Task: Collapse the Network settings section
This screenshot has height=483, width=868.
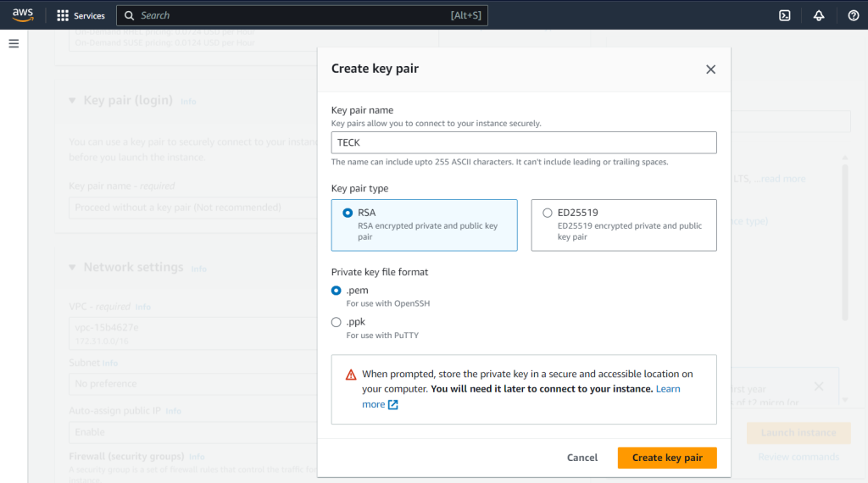Action: pos(72,268)
